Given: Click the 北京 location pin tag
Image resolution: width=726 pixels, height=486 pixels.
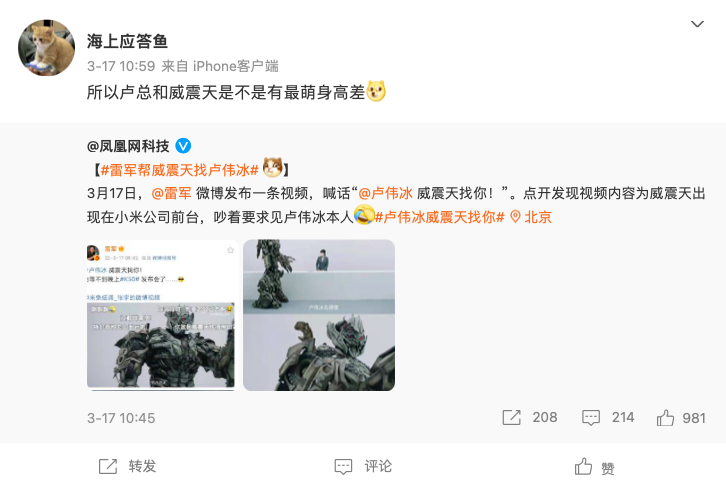Looking at the screenshot, I should click(x=531, y=217).
